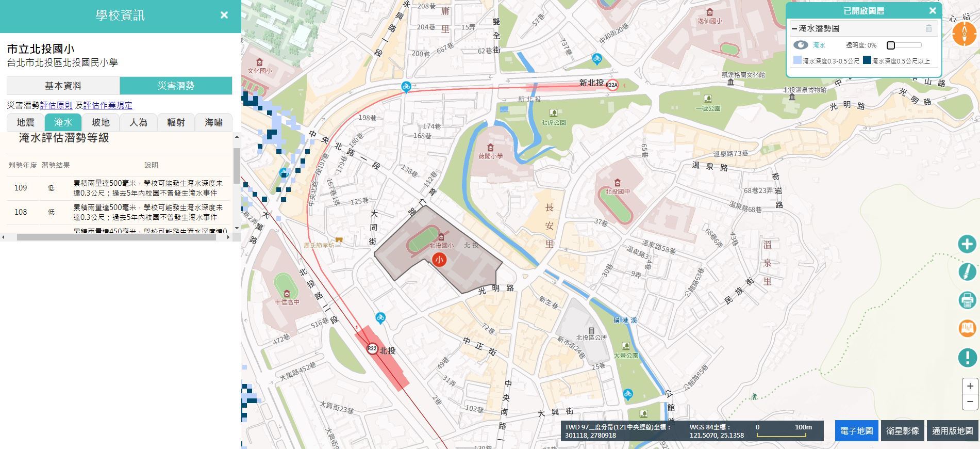Click the table scroll-up arrow
Screen dimensions: 980x449
tap(237, 137)
